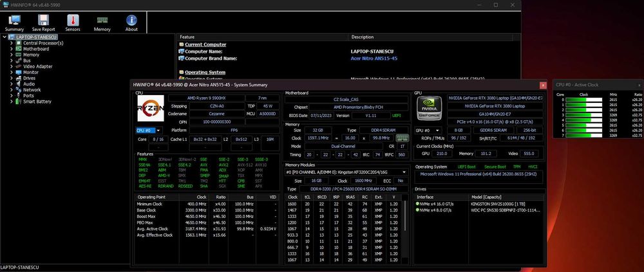
Task: Click the Audio tree icon
Action: 19,84
